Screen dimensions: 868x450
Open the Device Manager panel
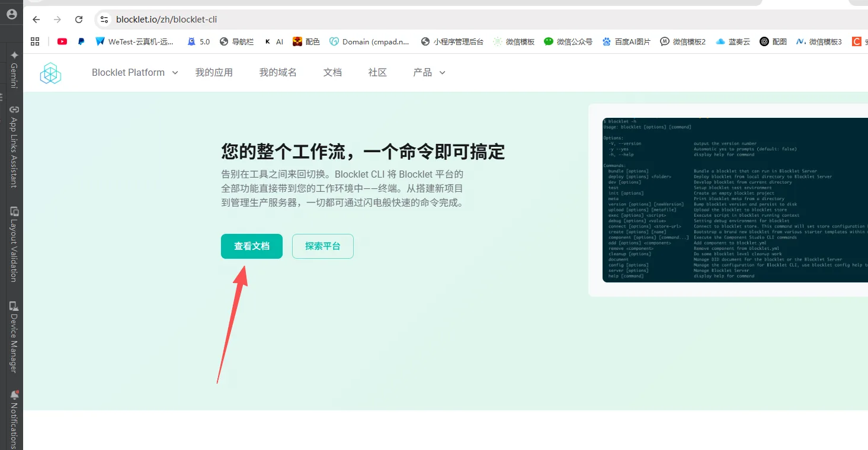[14, 337]
